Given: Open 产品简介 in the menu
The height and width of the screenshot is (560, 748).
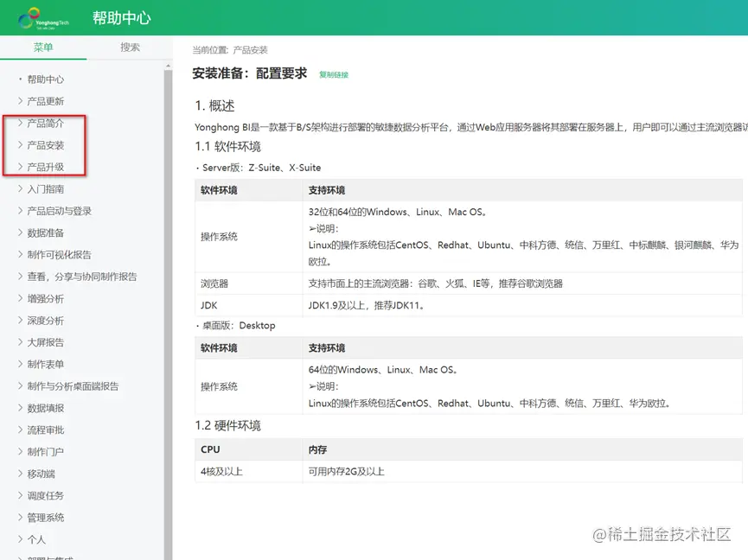Looking at the screenshot, I should click(45, 123).
